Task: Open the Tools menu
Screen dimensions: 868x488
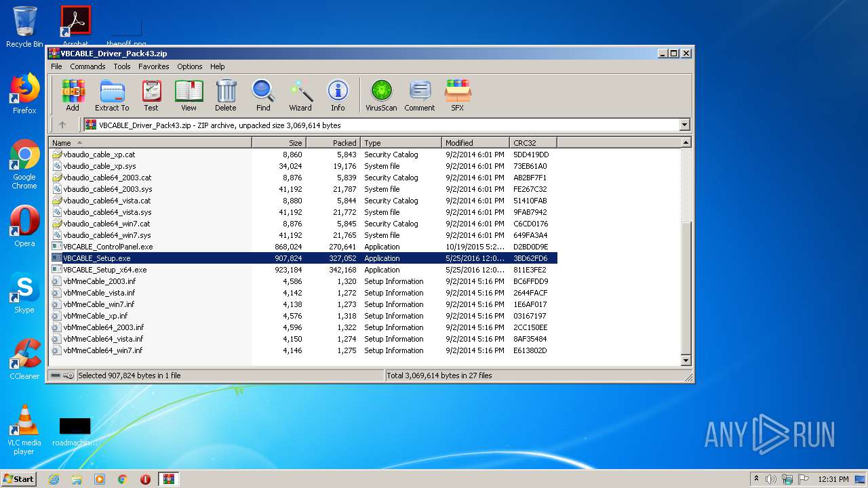Action: pos(122,66)
